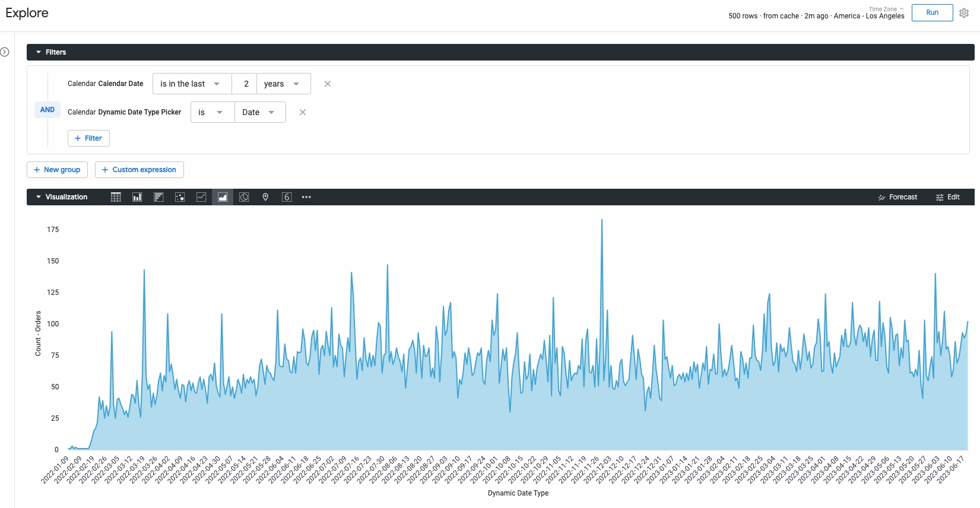Choose the horizontal Bar chart visualization
Screen dimensions: 980x508
[158, 197]
